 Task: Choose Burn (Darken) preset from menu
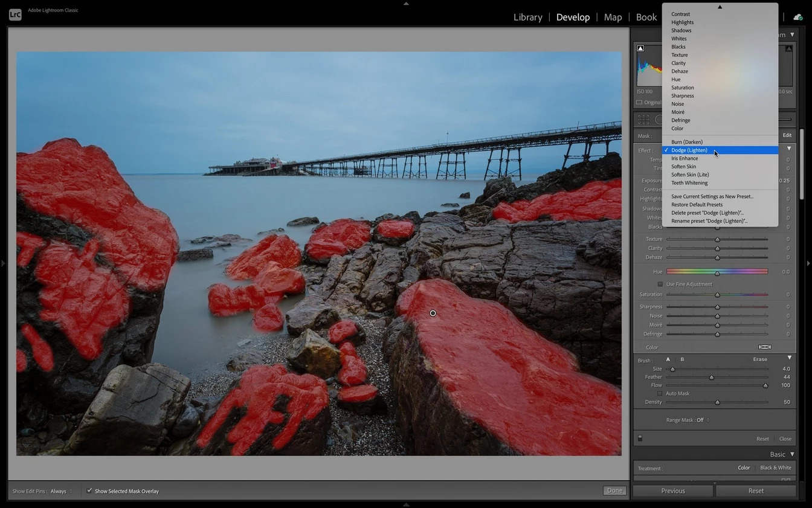point(687,142)
